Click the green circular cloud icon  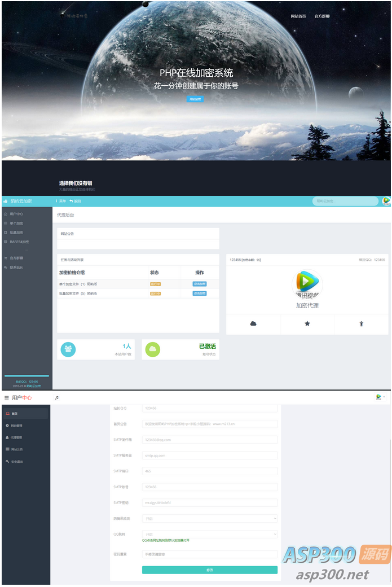tap(152, 349)
